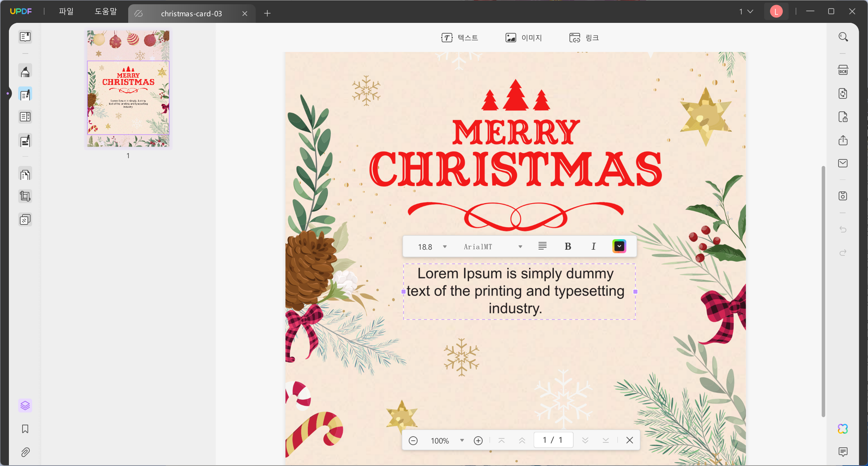Open the Layers panel icon

point(25,406)
